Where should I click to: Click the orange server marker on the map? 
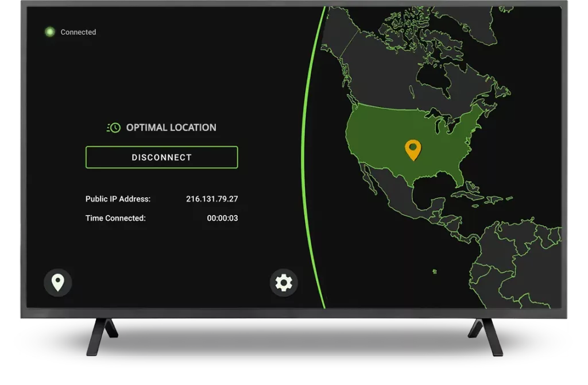(x=412, y=151)
